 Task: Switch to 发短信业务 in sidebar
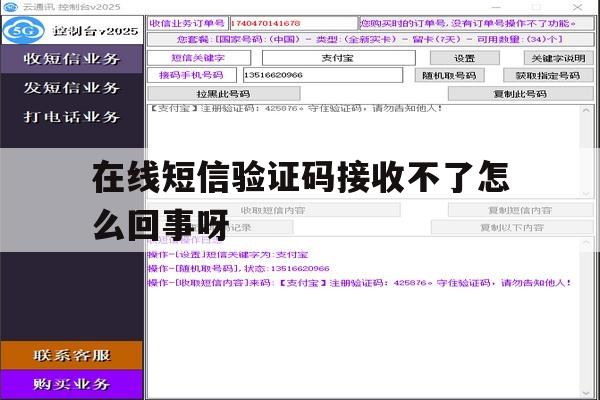72,88
